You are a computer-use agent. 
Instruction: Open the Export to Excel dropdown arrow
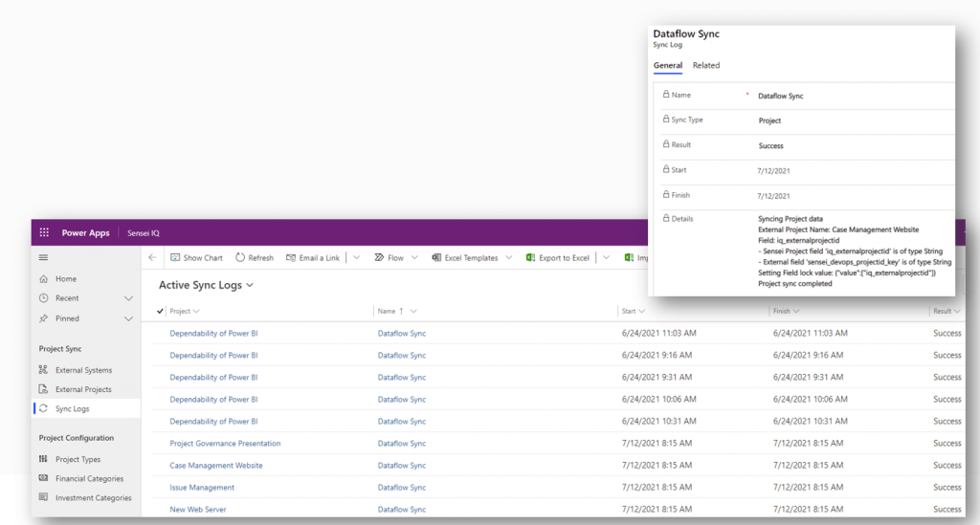606,257
